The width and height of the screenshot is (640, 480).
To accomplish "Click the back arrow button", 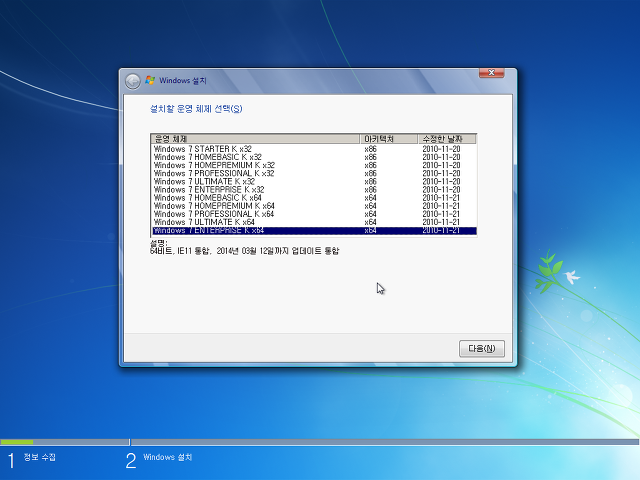I will (x=133, y=81).
